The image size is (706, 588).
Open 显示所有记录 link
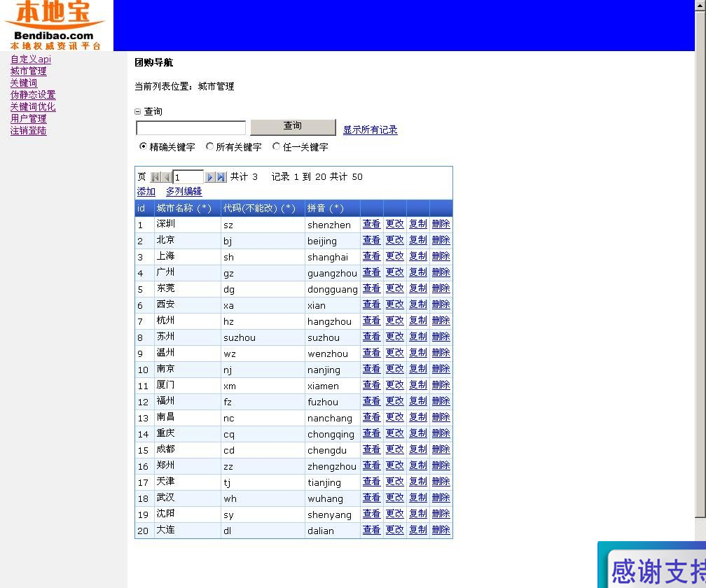click(370, 130)
